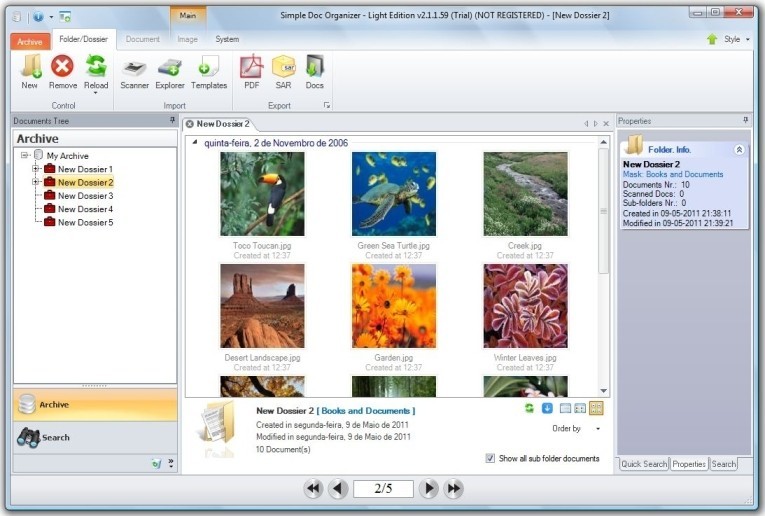Open the Style dropdown arrow
765x516 pixels.
748,40
